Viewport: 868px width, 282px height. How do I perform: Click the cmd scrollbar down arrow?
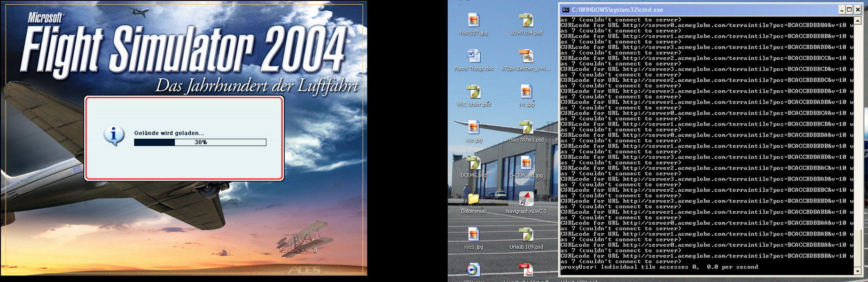(858, 271)
